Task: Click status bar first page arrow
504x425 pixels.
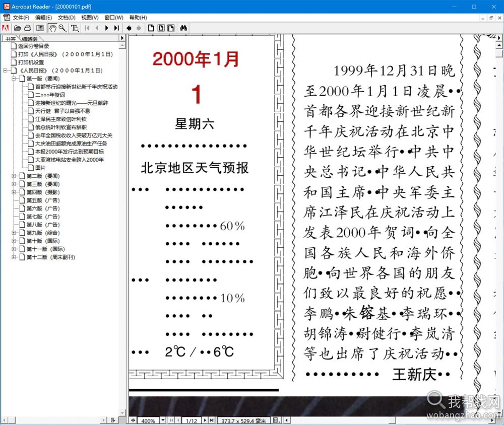Action: pyautogui.click(x=172, y=420)
